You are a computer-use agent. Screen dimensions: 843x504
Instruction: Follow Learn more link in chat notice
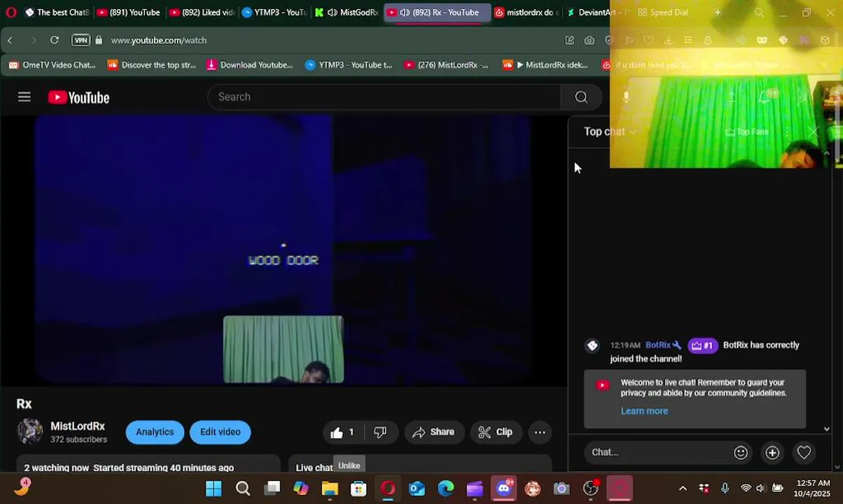[644, 411]
